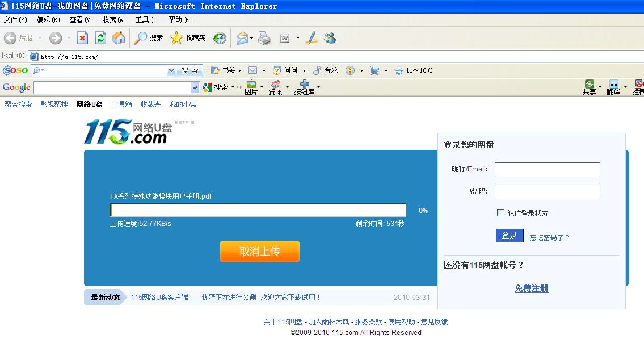Viewport: 644px width, 360px height.
Task: Open the 工具箱 navigation link
Action: 122,104
